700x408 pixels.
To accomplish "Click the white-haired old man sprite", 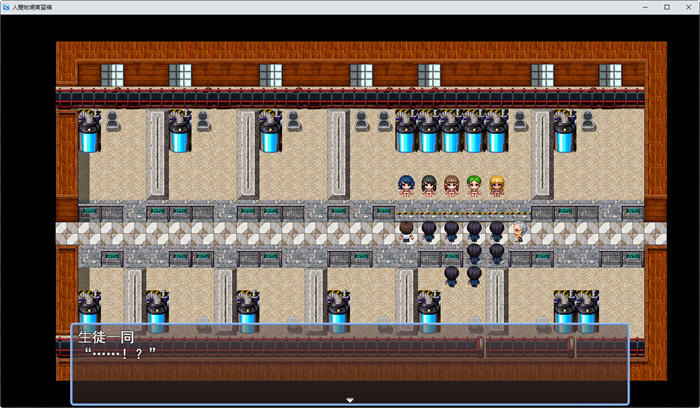I will (518, 232).
